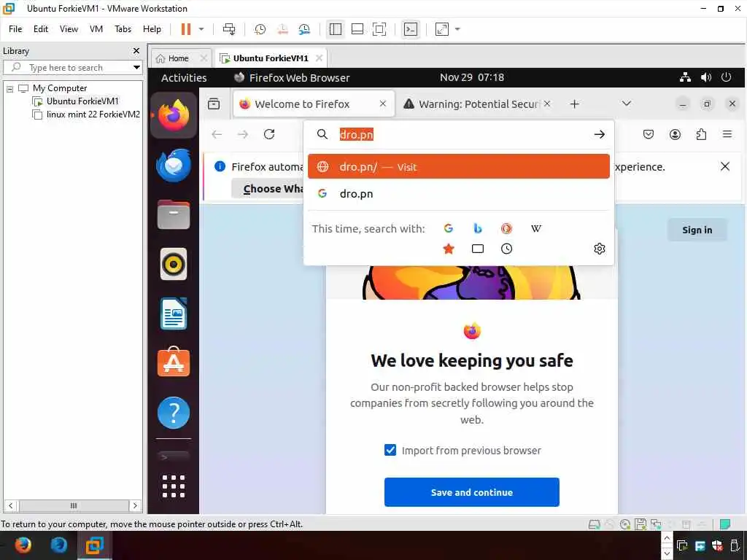The image size is (747, 560).
Task: Click Send Ctrl+Alt+Del toolbar icon
Action: tap(228, 29)
